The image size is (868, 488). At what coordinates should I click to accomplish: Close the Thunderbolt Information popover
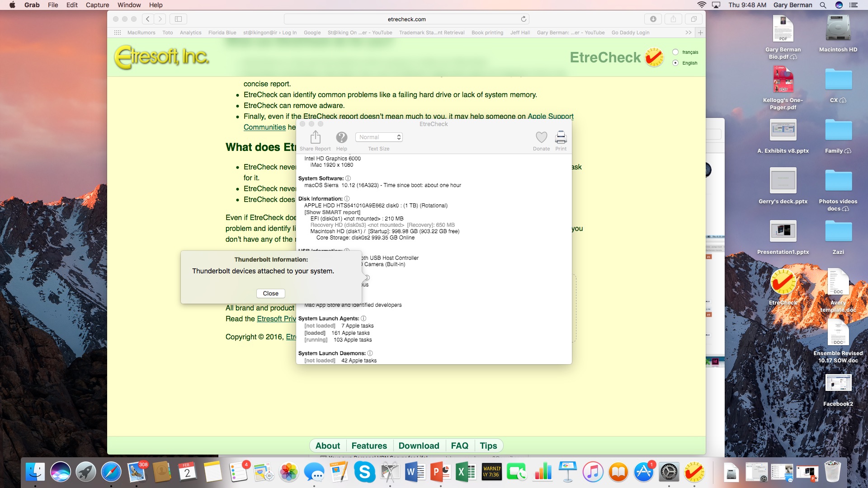tap(271, 293)
